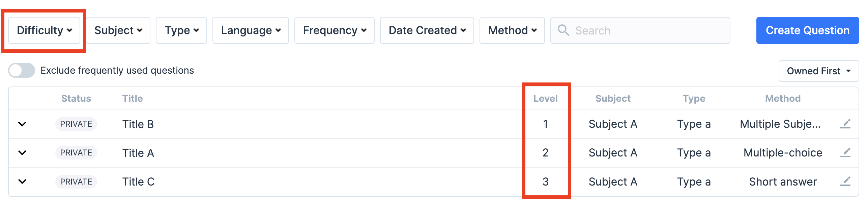Click the edit pencil for Title B
The image size is (868, 219).
845,124
